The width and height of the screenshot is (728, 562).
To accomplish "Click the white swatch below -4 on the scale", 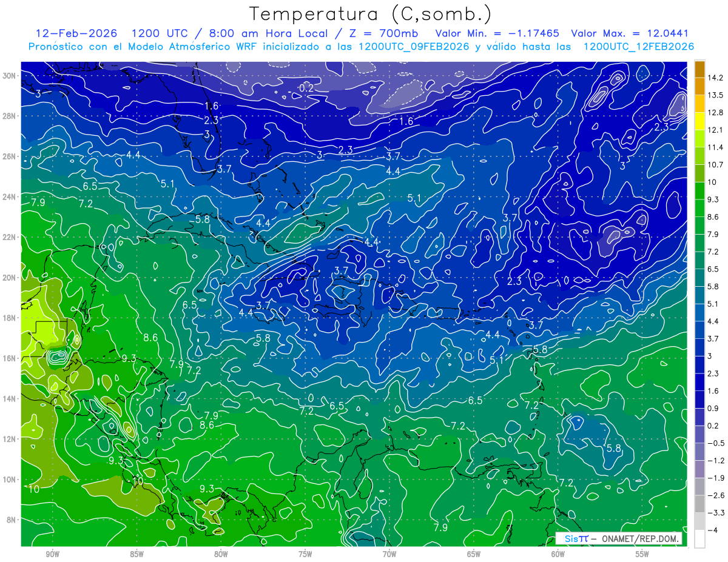I will point(699,539).
